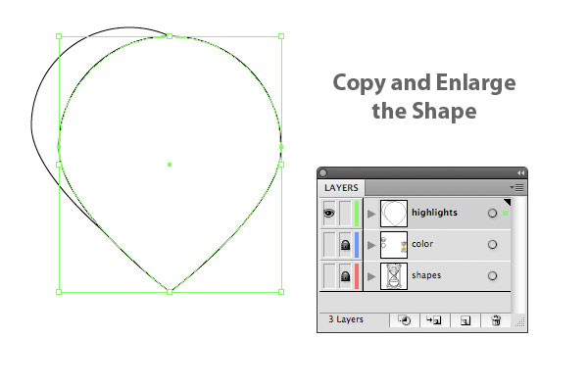The image size is (588, 388).
Task: Unlock the color layer padlock
Action: [345, 245]
